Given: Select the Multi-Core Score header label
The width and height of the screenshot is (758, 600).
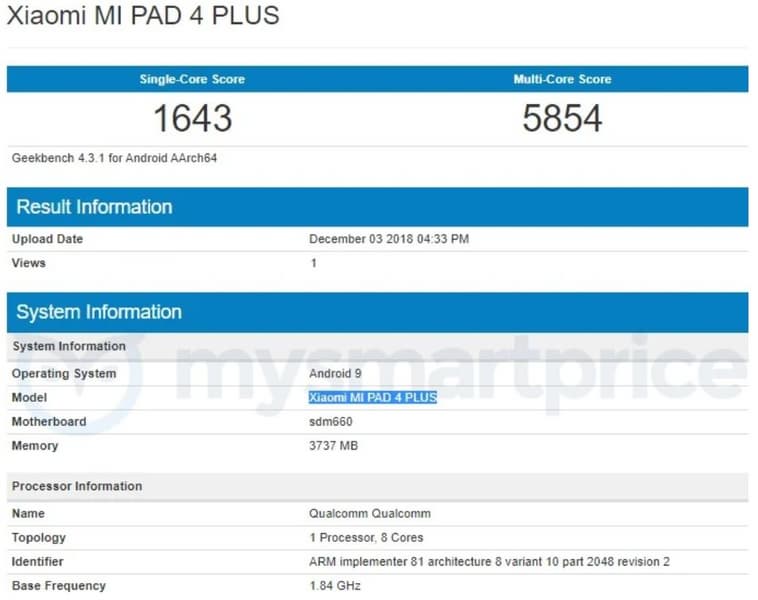Looking at the screenshot, I should tap(562, 79).
